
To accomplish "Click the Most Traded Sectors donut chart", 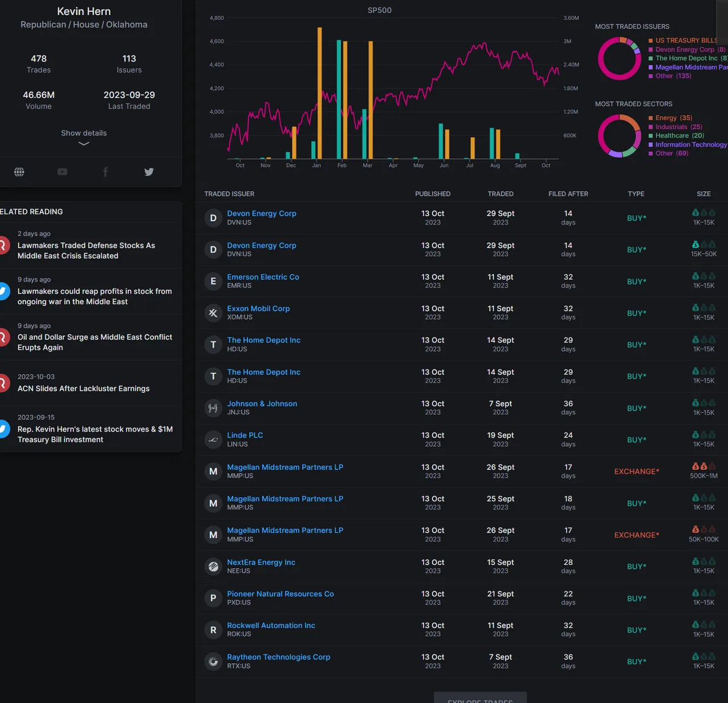I will 619,136.
